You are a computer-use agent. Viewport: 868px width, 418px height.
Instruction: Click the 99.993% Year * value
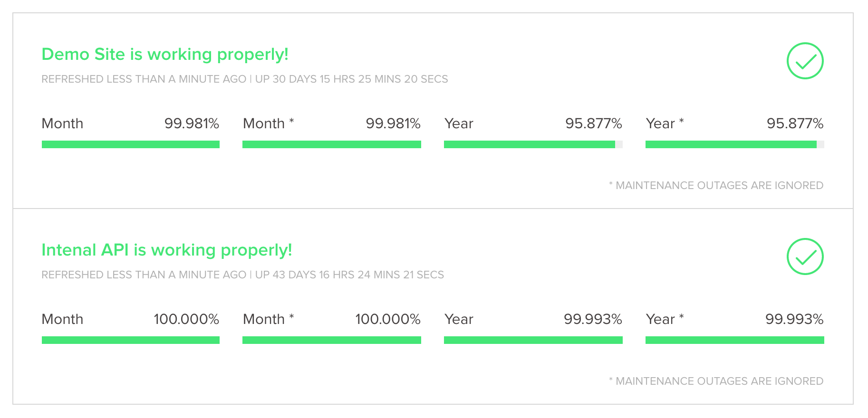click(x=794, y=319)
